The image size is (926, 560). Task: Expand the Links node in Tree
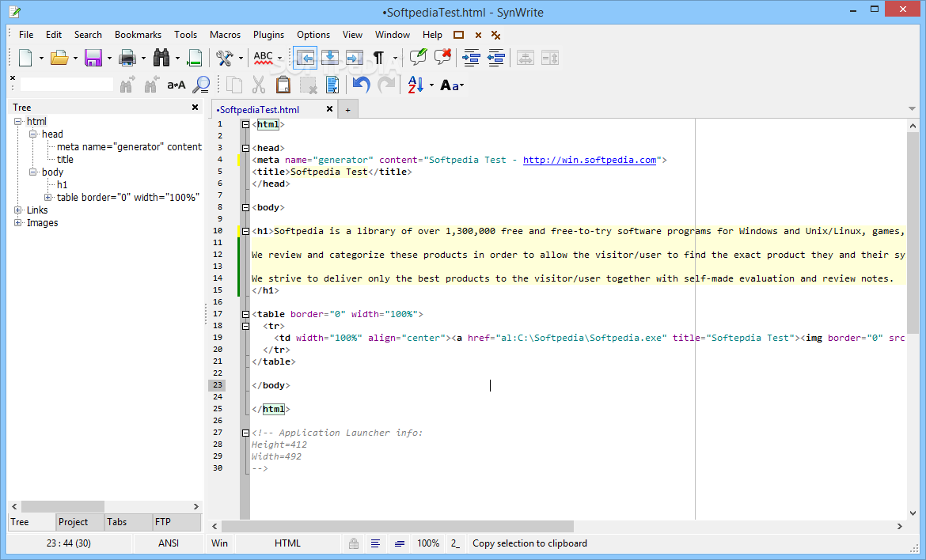click(x=17, y=210)
